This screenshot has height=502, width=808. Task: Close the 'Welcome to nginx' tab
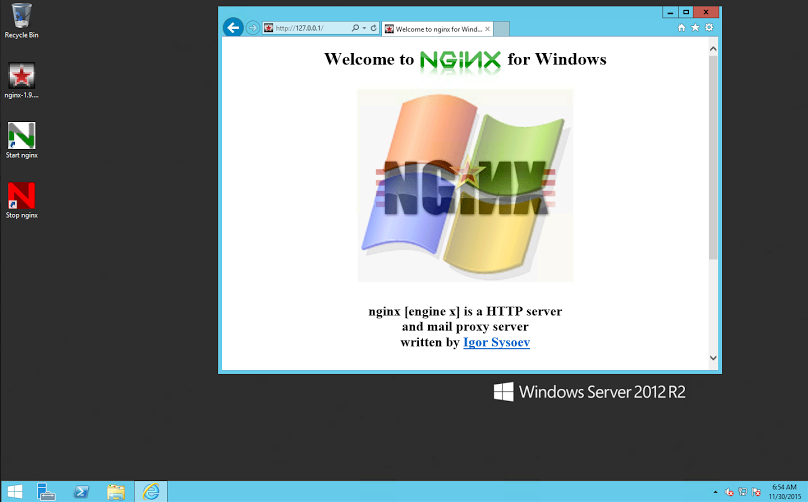487,29
